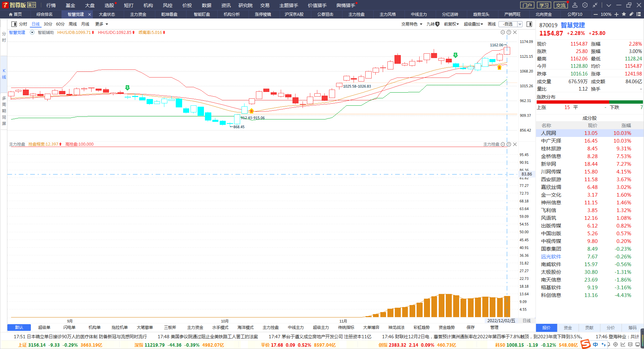Click the shrink window arrows icon
This screenshot has width=644, height=349.
[595, 5]
